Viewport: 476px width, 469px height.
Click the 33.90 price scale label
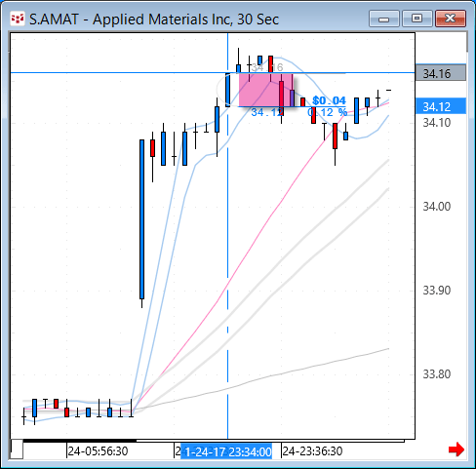(437, 291)
